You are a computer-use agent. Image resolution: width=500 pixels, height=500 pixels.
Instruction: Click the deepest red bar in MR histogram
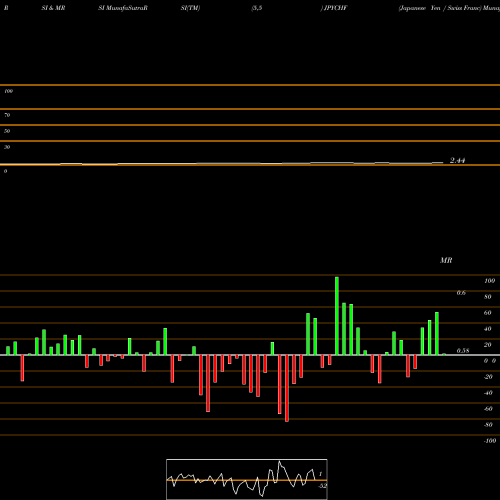pyautogui.click(x=287, y=388)
